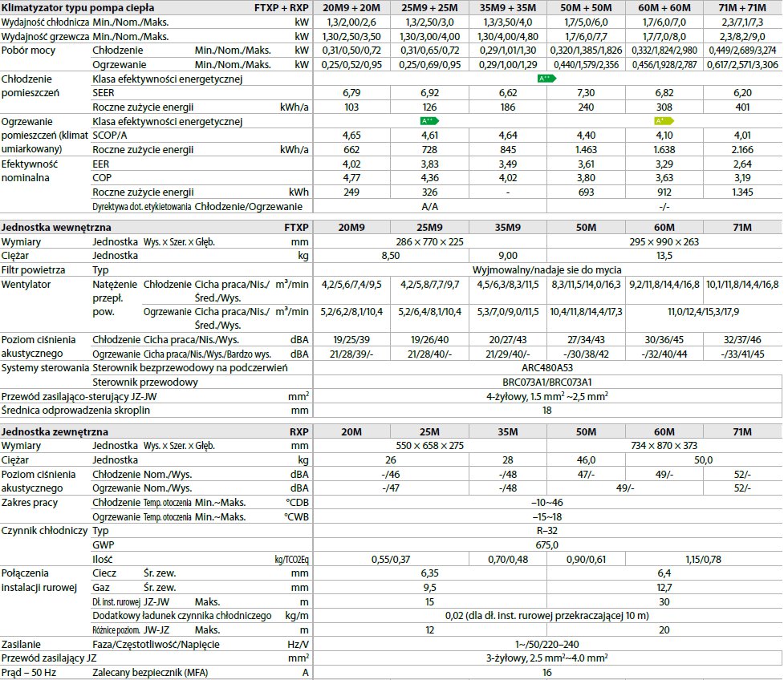
Task: Click heating sound pressure value '-/33/41/45'
Action: pyautogui.click(x=742, y=354)
